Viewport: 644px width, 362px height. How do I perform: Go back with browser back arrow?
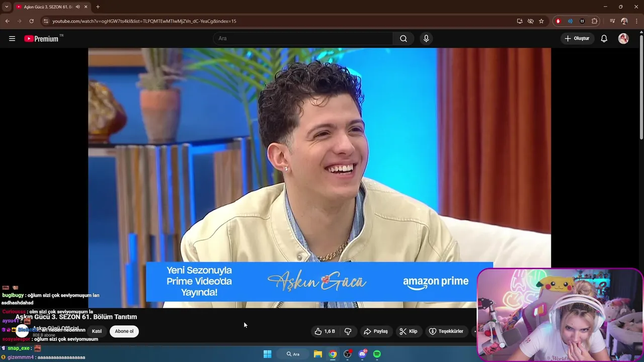click(x=7, y=21)
